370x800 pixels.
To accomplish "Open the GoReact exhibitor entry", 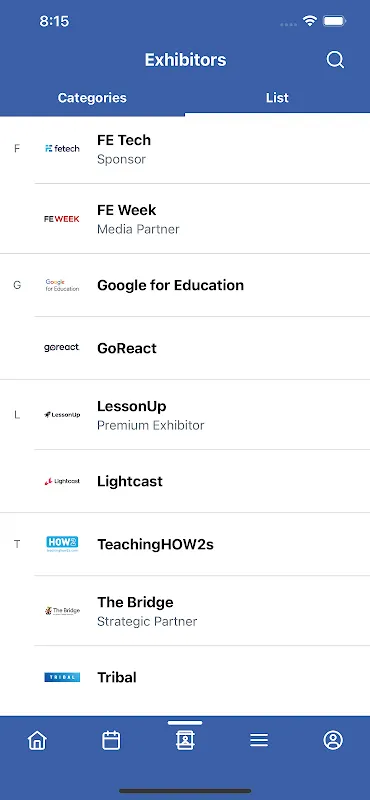I will pyautogui.click(x=202, y=348).
